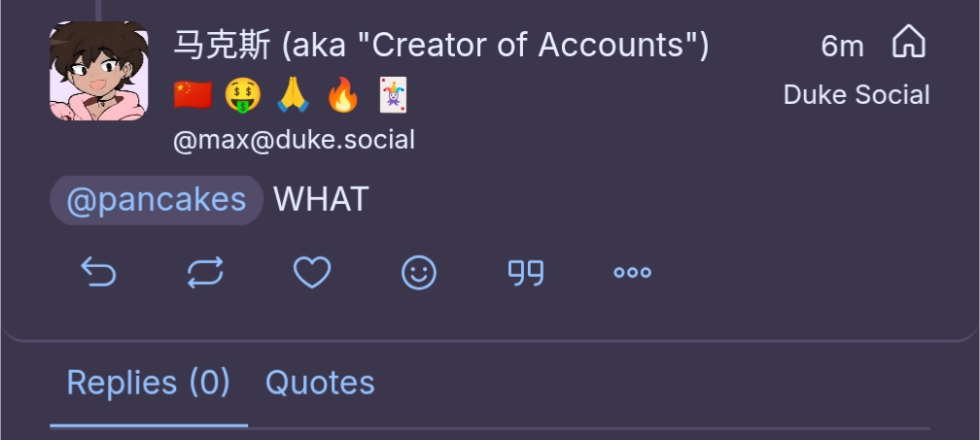Boost the WHAT post

coord(205,273)
